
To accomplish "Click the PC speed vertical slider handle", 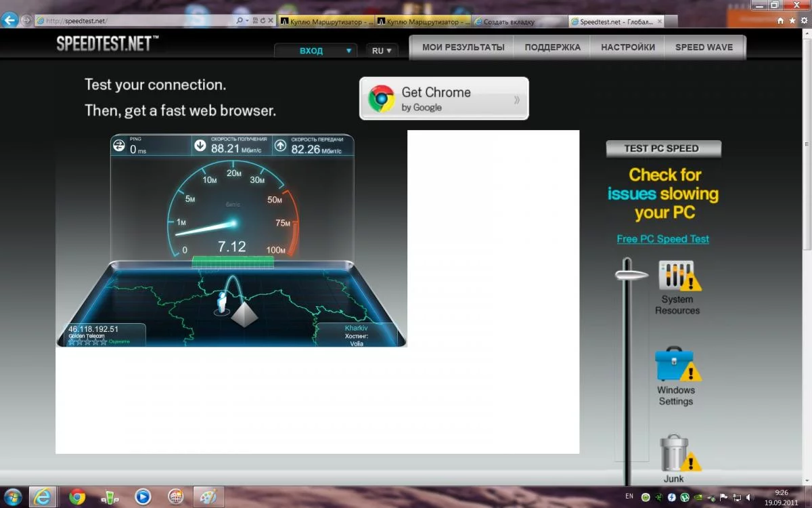I will pyautogui.click(x=631, y=274).
